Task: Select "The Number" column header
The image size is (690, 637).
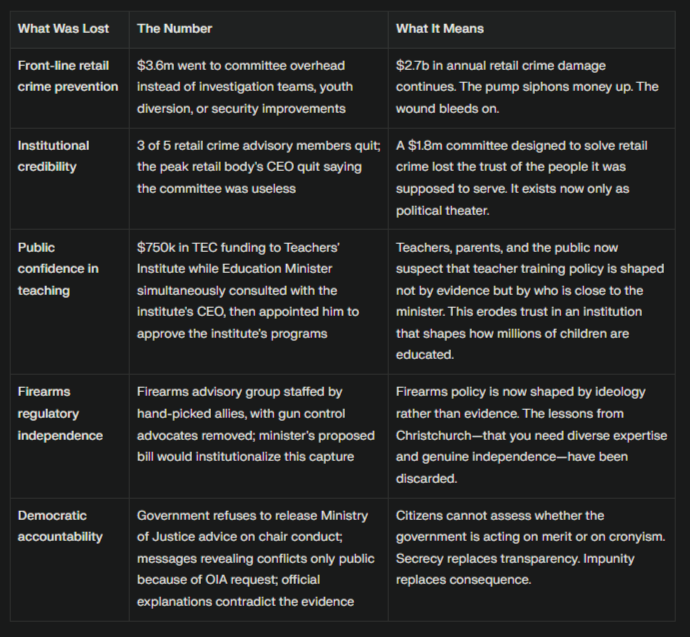Action: pos(175,28)
